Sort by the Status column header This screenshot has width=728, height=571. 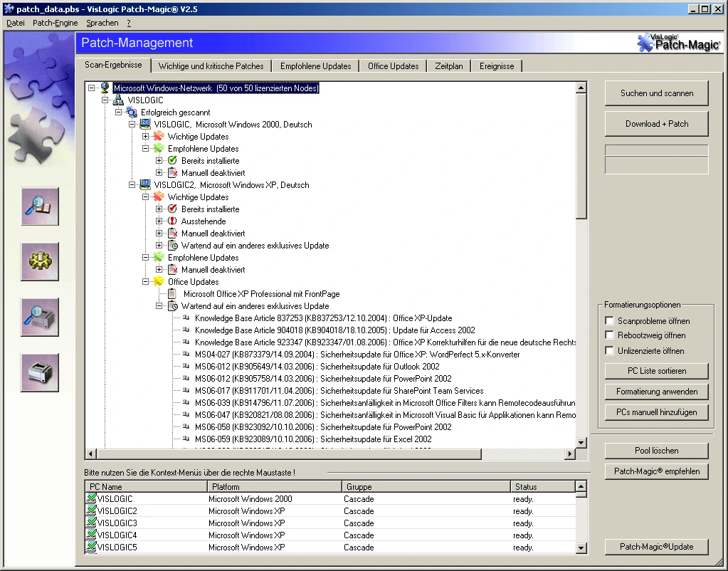[x=542, y=486]
